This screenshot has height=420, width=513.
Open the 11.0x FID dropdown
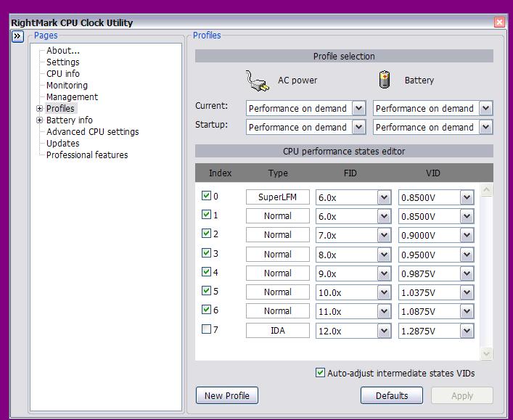(x=384, y=311)
